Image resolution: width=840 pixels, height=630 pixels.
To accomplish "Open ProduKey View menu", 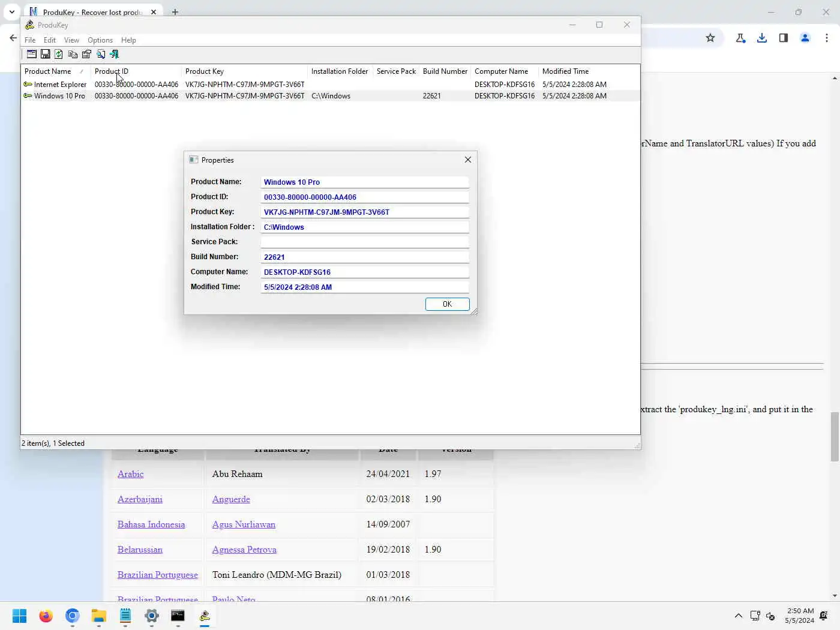I will pyautogui.click(x=71, y=40).
